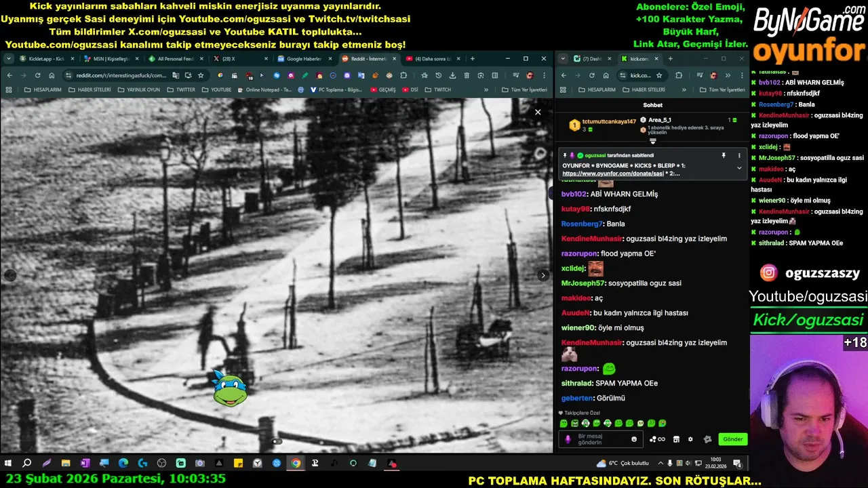Open TWITTER bookmark folder
Viewport: 868px width, 488px height.
tap(180, 89)
